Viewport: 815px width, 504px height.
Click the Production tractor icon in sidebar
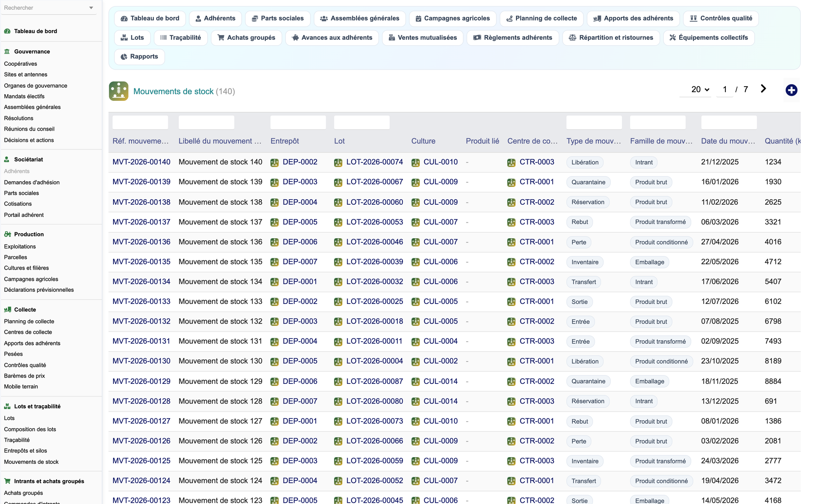tap(7, 234)
